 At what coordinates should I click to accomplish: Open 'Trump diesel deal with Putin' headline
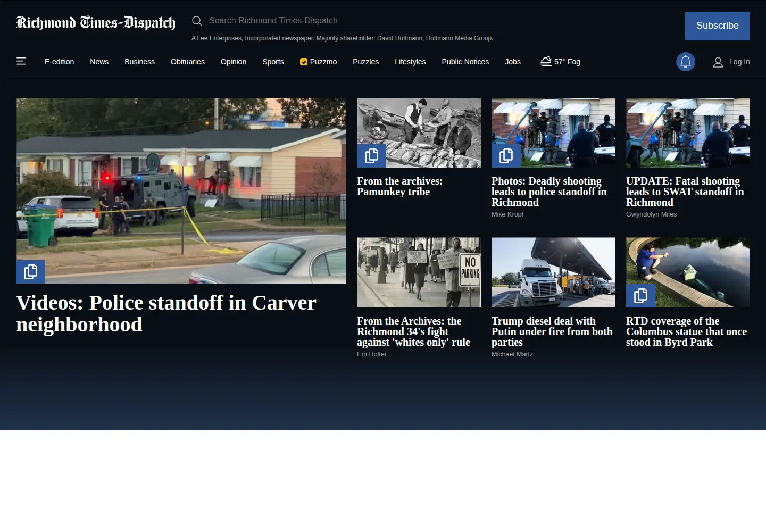[552, 331]
